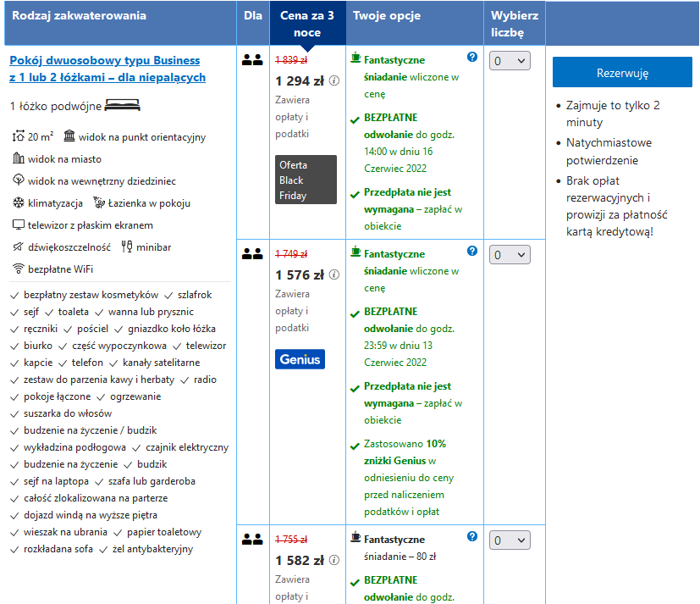Click the Cena za 3 noce column header
Viewport: 700px width, 604px height.
point(307,23)
